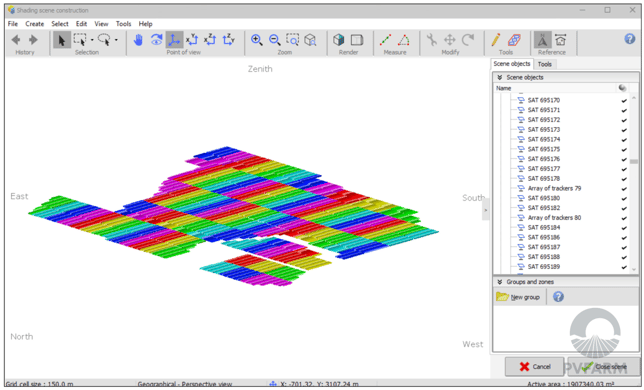Toggle visibility check for SAT 695176

624,159
